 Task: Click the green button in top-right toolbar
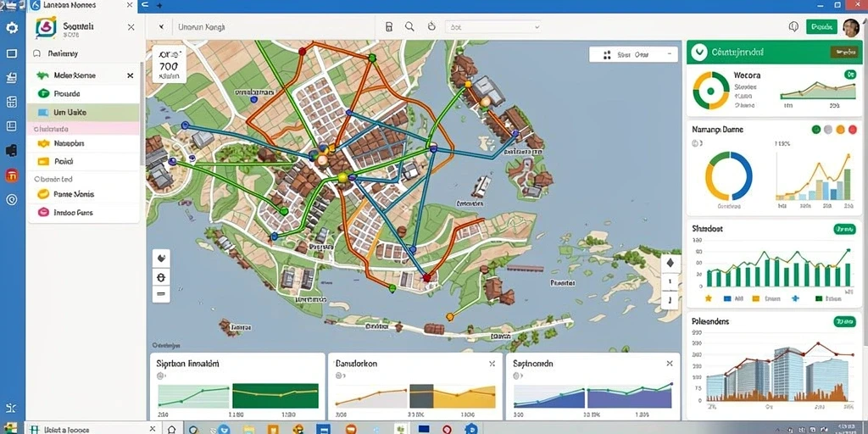tap(821, 26)
